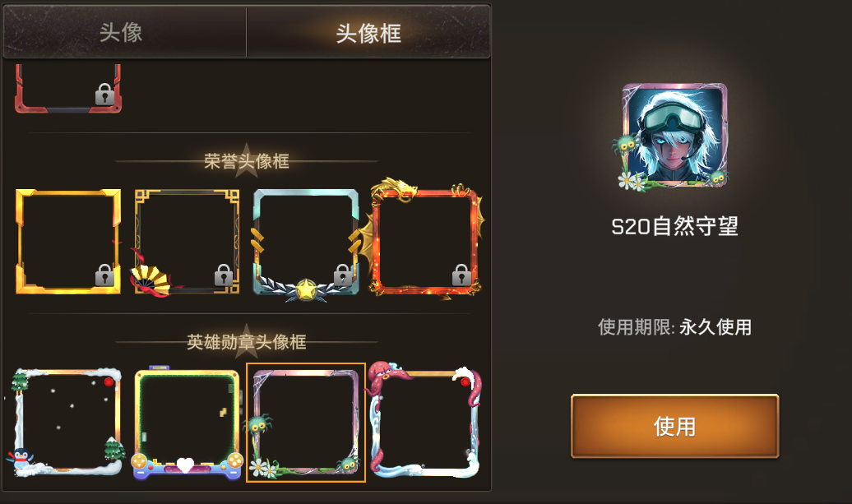Choose the snowy penguin frame

67,423
